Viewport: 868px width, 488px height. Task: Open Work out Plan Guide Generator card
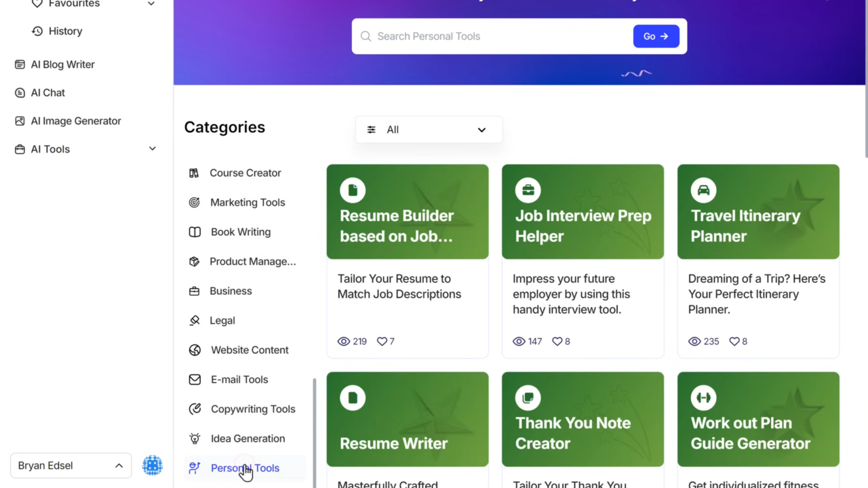pos(758,430)
